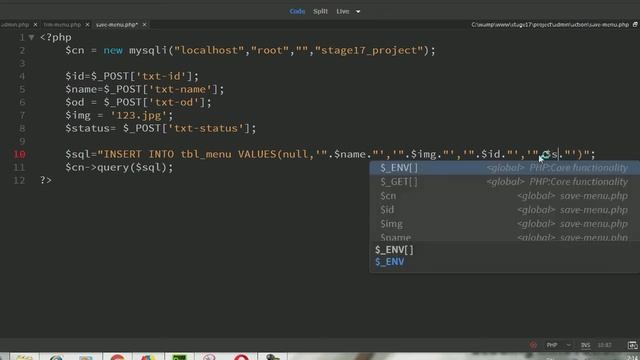Open the PHP language selector in status bar
Image resolution: width=640 pixels, height=360 pixels.
pos(558,345)
